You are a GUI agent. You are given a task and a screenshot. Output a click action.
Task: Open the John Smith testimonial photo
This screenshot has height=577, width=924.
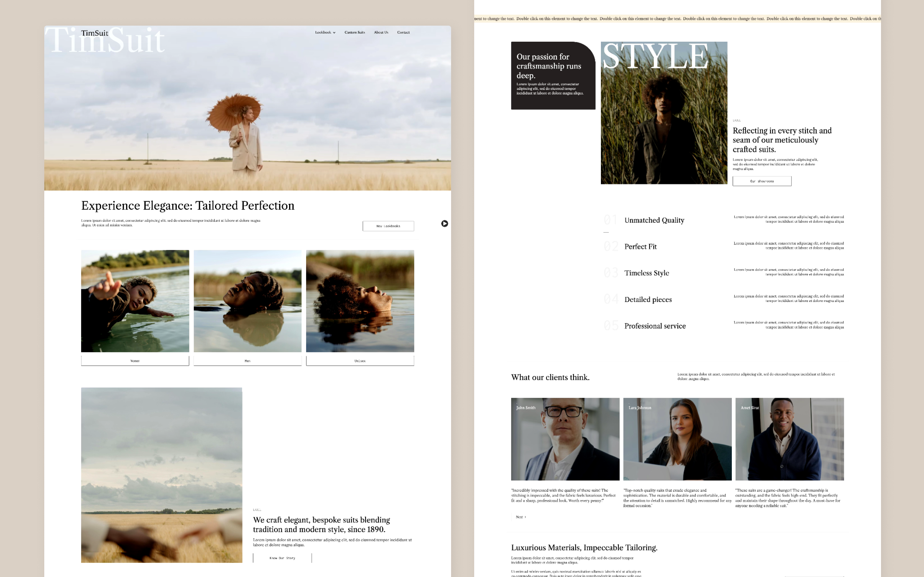[565, 439]
